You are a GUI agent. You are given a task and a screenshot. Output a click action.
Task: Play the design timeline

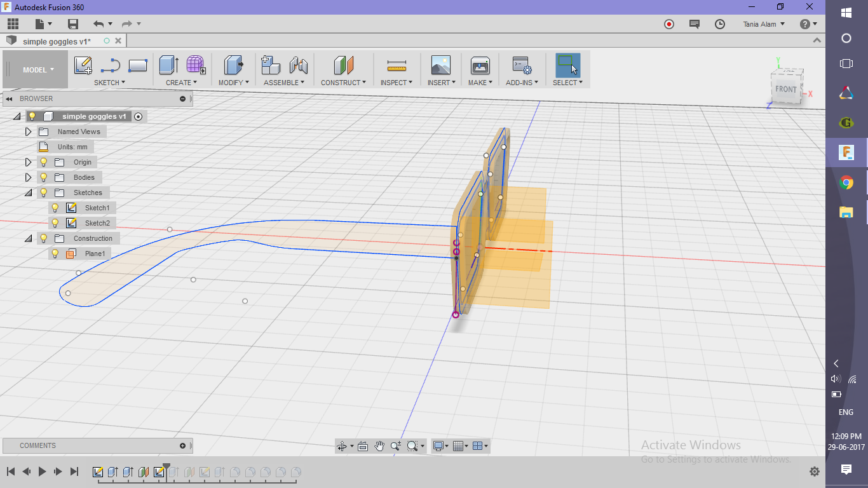pyautogui.click(x=42, y=471)
